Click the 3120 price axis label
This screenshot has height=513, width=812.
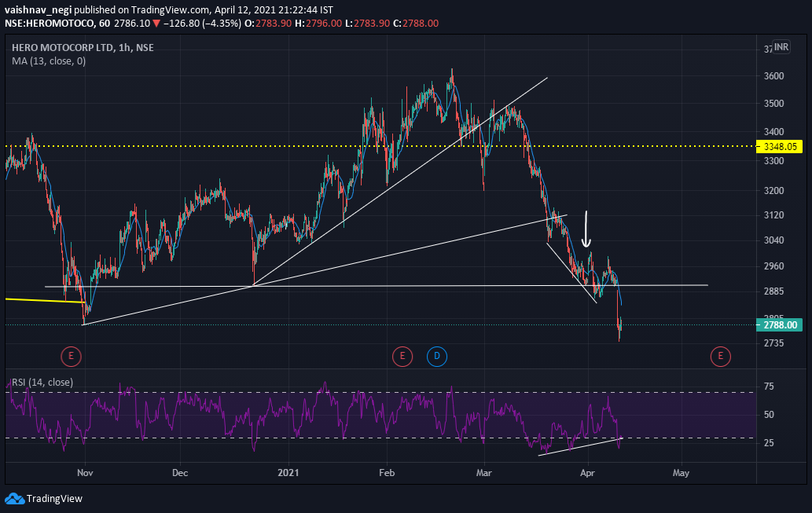[773, 214]
